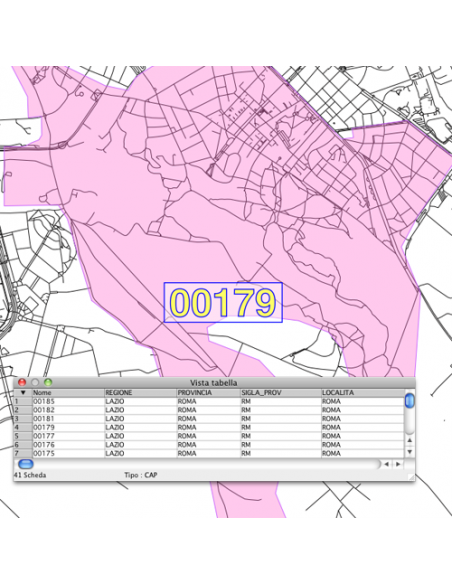Click the PROVINCIA cell ROMA in the 00182 row
Screen dimensions: 452x584
point(209,410)
